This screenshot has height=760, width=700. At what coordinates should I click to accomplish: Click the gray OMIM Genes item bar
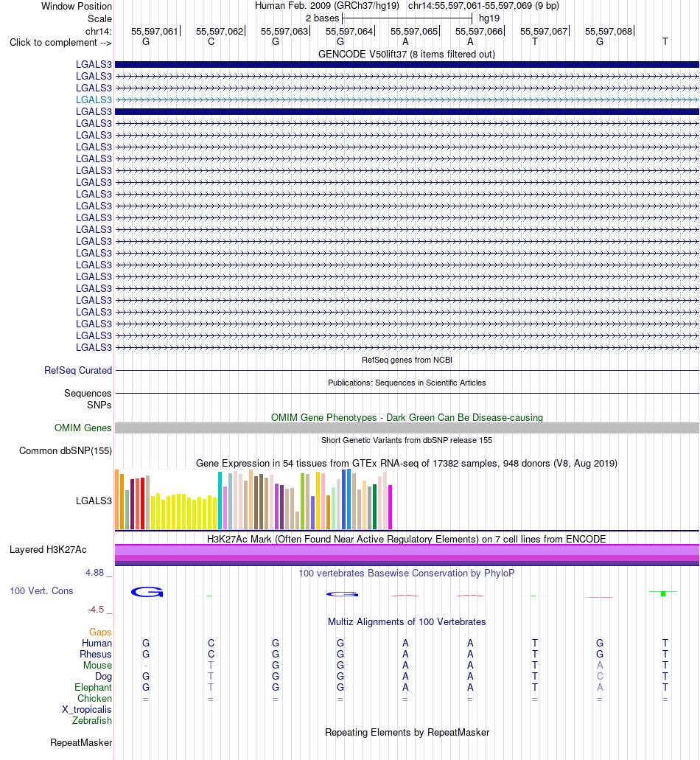pyautogui.click(x=407, y=428)
